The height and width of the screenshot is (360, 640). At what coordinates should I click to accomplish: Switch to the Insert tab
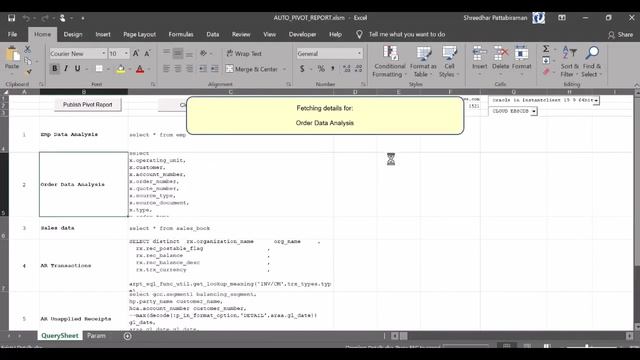pos(103,34)
